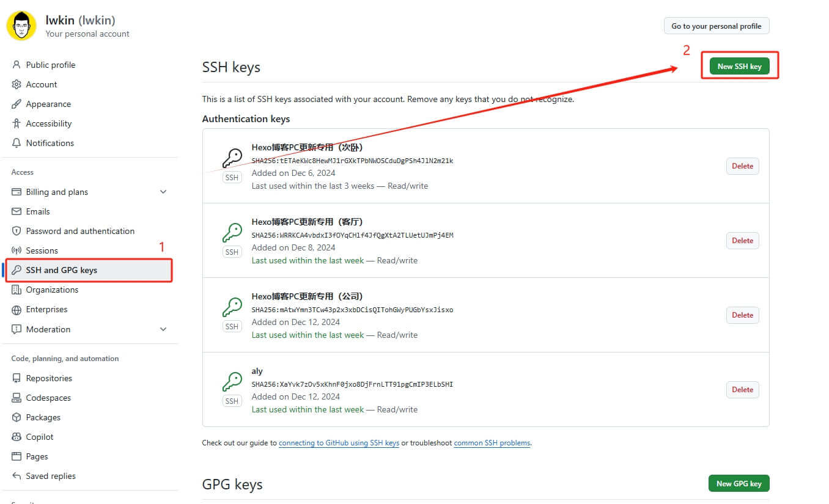Open the connecting to GitHub using SSH keys guide

point(339,443)
